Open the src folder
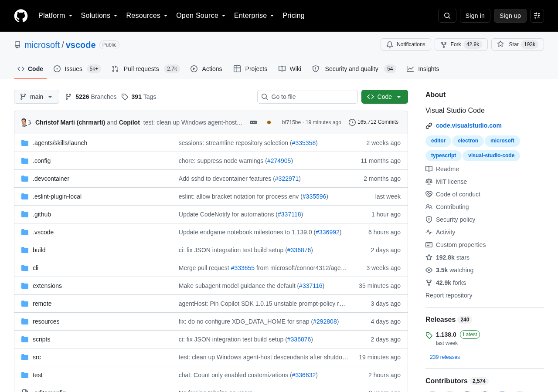Image resolution: width=558 pixels, height=392 pixels. click(37, 357)
